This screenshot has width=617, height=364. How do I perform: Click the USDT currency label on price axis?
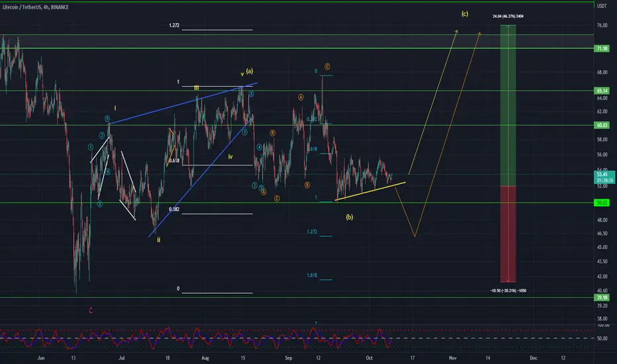pyautogui.click(x=602, y=6)
